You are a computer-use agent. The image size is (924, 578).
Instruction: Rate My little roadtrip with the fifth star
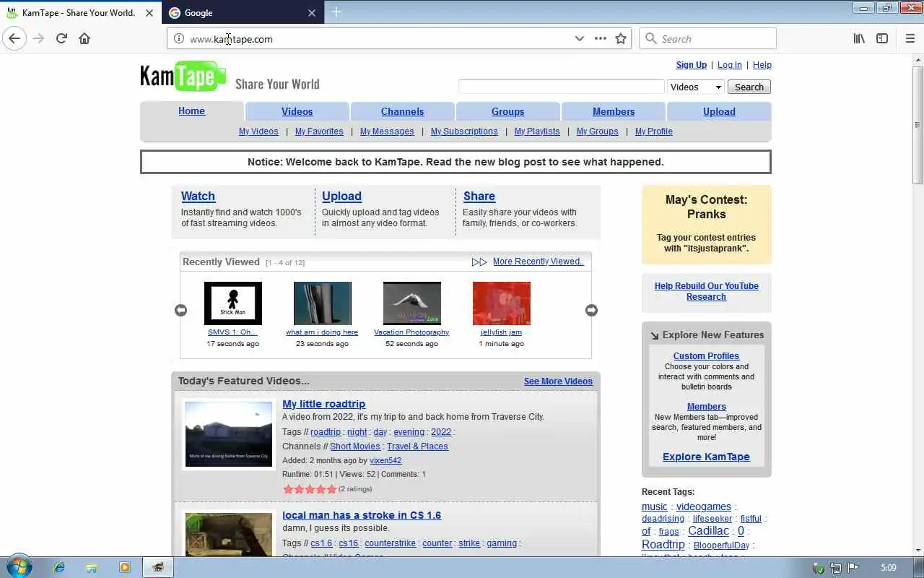pos(332,489)
